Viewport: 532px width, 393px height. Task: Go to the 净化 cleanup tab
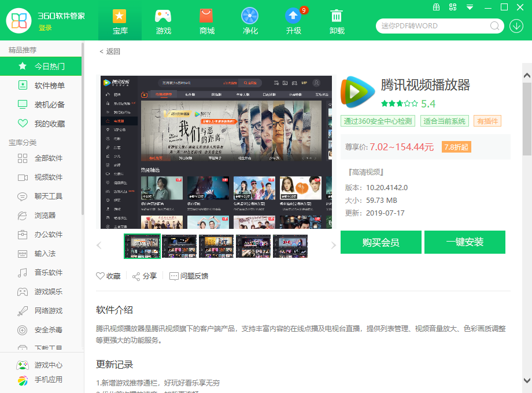click(250, 22)
